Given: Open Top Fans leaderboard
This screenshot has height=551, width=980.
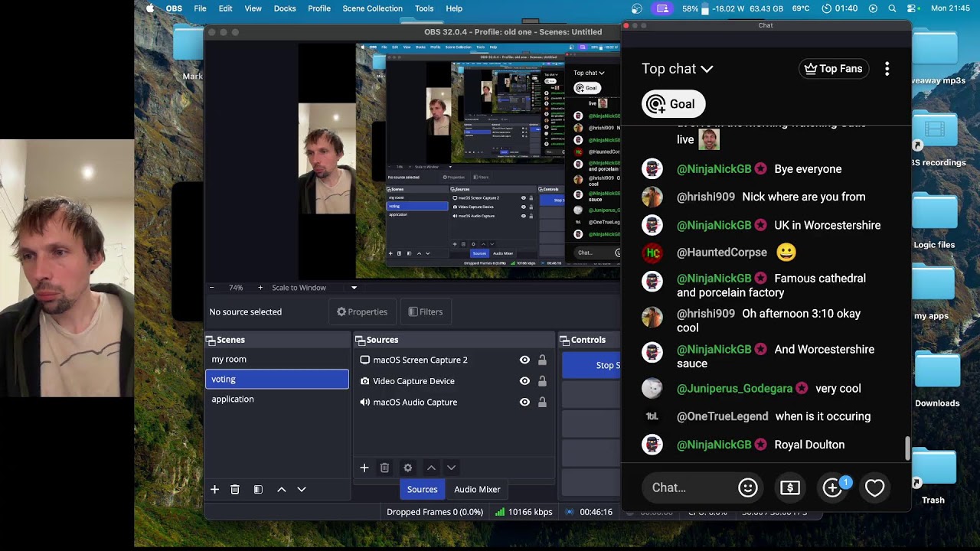Looking at the screenshot, I should coord(834,69).
